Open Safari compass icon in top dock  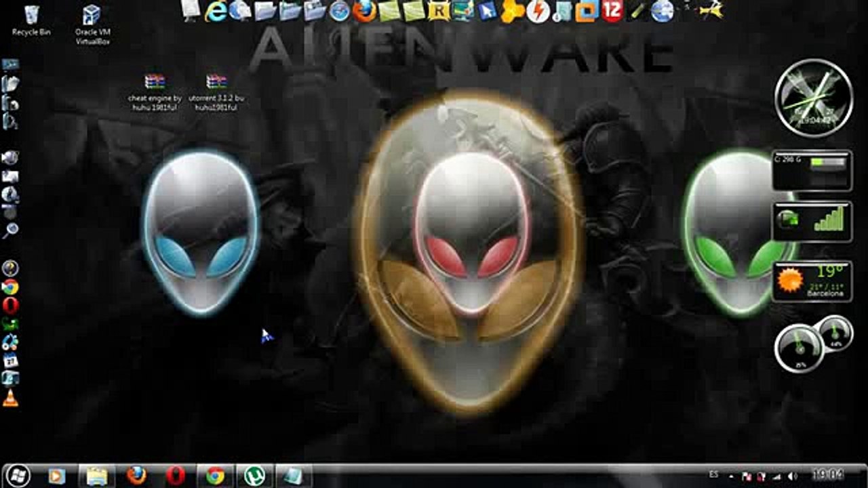click(339, 11)
